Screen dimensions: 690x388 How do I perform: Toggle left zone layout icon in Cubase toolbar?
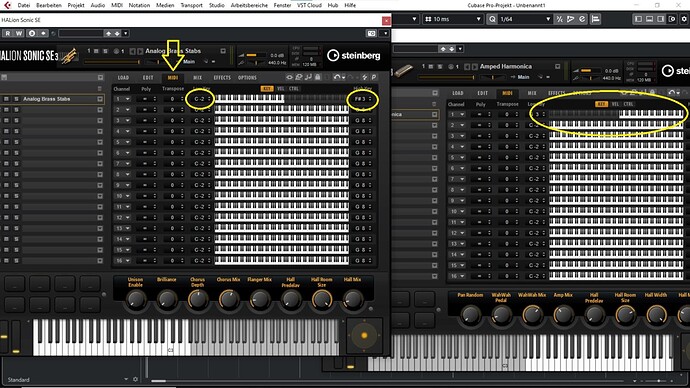coord(638,19)
